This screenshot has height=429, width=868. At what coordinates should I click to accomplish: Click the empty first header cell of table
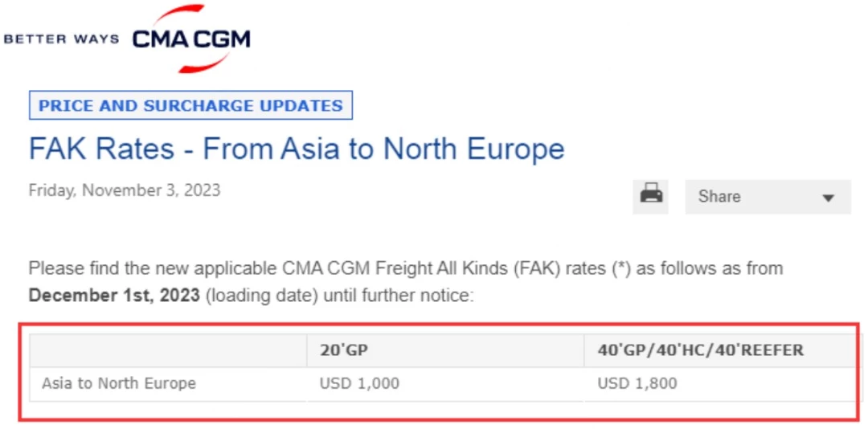[168, 350]
